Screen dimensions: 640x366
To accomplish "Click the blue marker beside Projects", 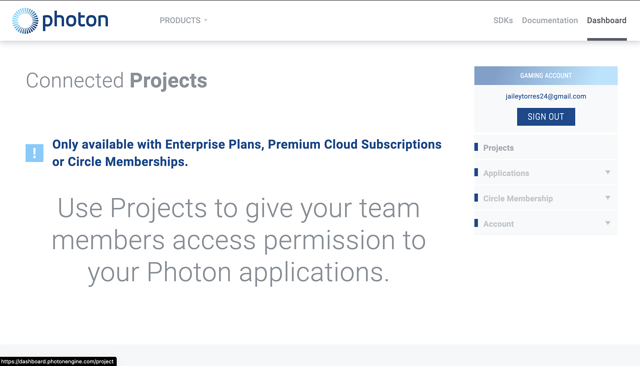I will (x=476, y=147).
